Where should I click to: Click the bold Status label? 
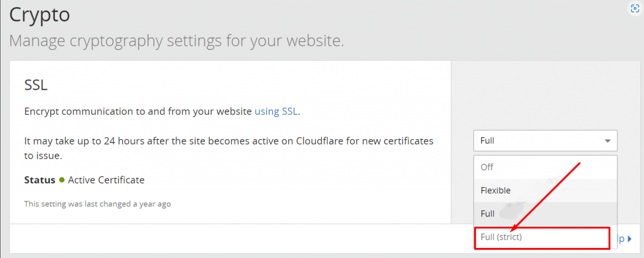[40, 180]
